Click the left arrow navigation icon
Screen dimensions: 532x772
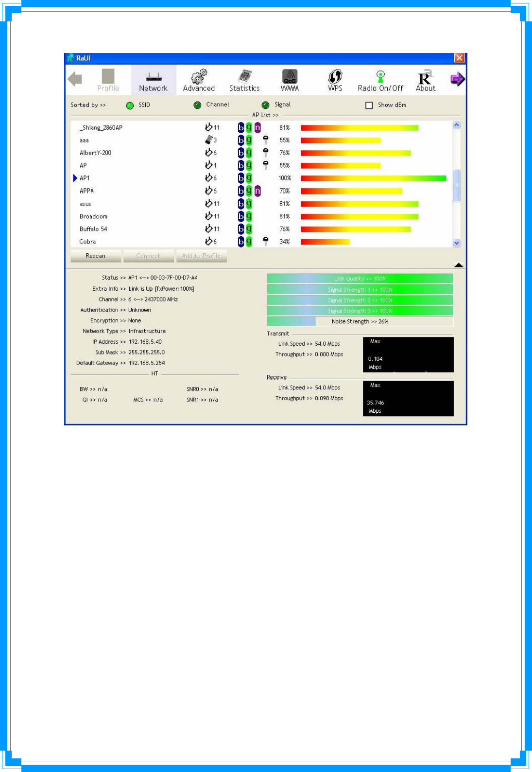coord(75,79)
